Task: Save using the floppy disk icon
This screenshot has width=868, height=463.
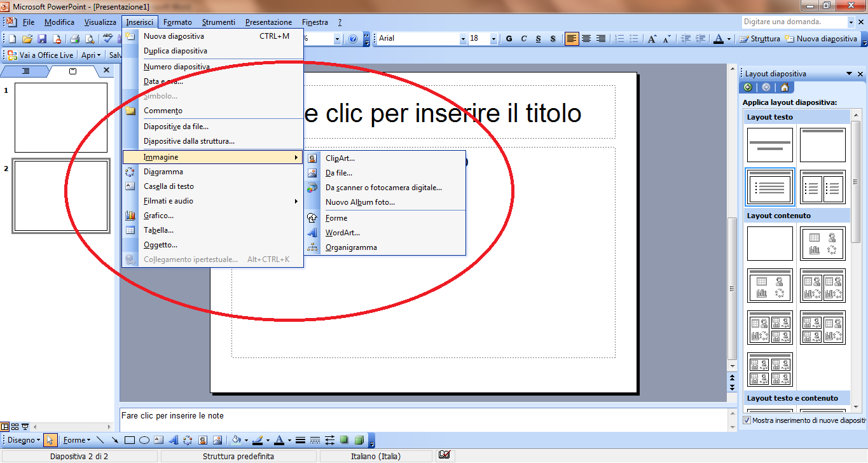Action: [x=42, y=39]
